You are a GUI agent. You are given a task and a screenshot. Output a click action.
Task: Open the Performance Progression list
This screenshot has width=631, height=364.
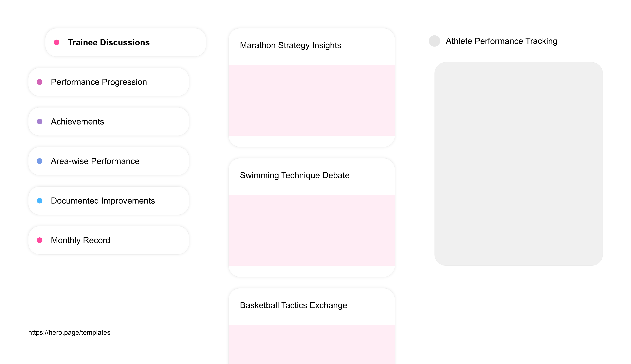point(99,82)
